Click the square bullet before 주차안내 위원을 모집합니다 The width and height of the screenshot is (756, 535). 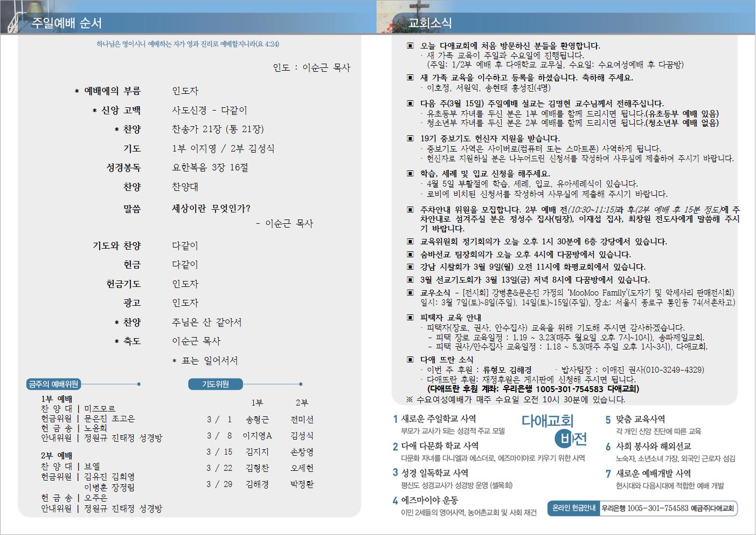(410, 209)
